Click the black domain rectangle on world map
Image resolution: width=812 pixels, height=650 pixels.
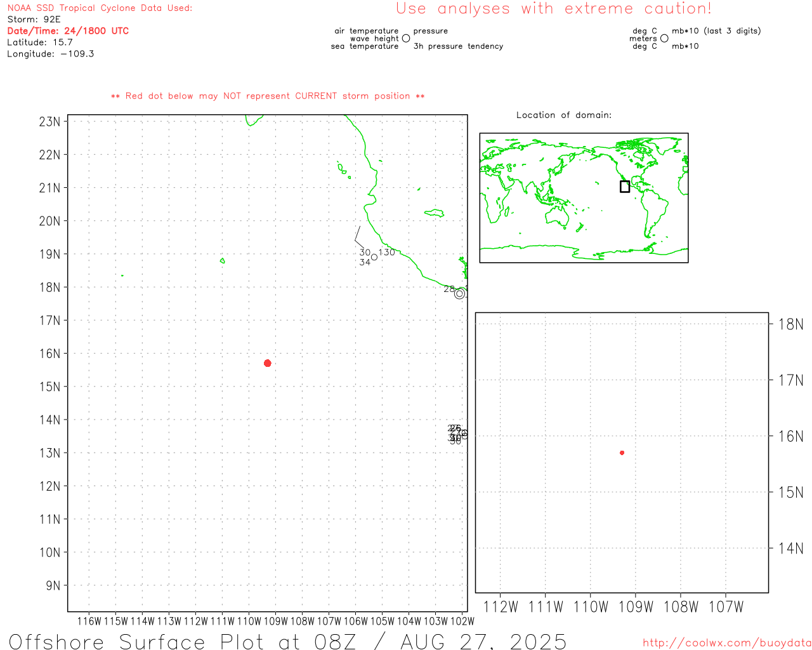coord(625,186)
